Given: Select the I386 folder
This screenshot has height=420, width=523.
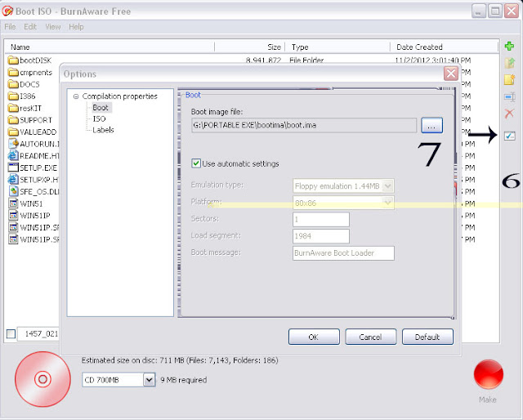Looking at the screenshot, I should (x=22, y=96).
